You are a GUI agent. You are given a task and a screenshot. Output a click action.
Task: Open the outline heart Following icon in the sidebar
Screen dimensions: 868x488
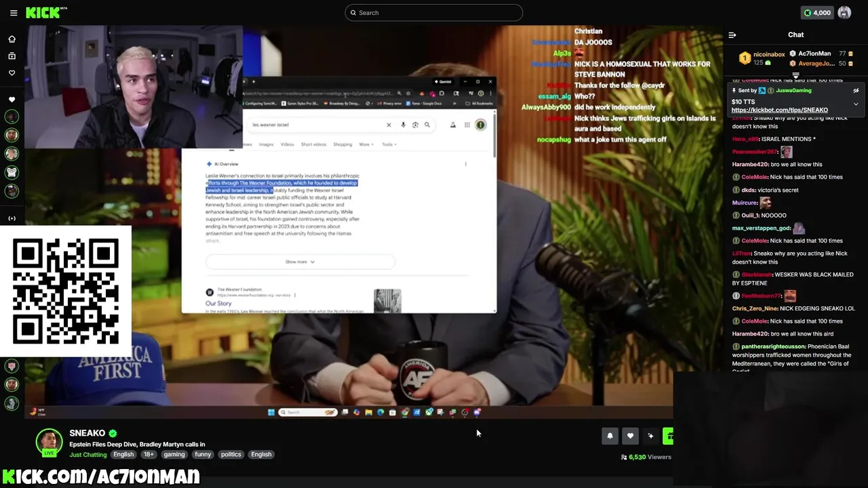click(x=12, y=73)
